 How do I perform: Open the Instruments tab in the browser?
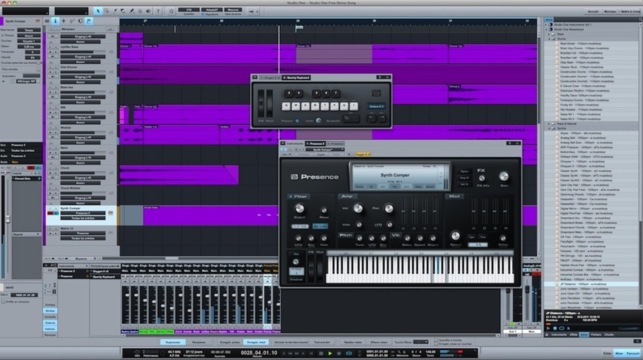click(559, 335)
